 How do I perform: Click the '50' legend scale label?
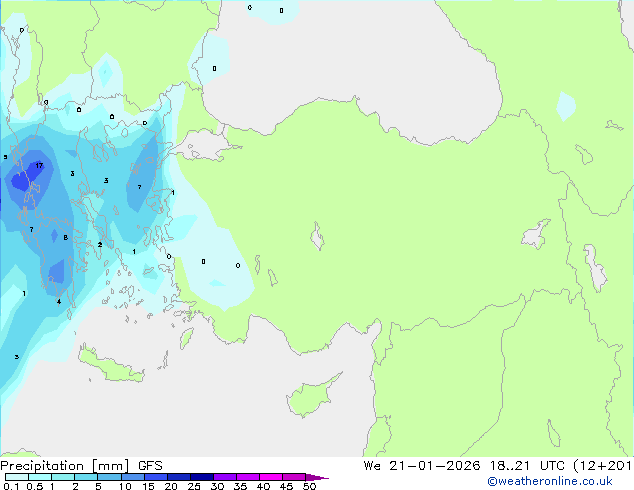pos(309,486)
